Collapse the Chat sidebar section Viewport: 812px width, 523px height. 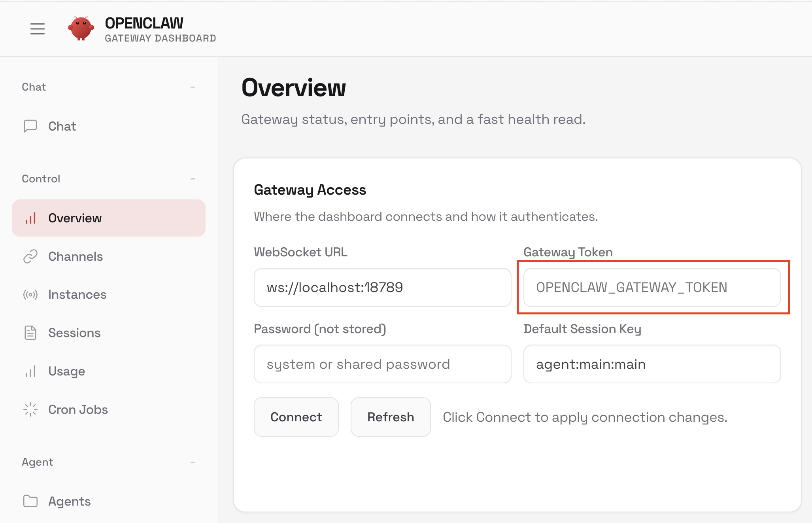tap(193, 87)
